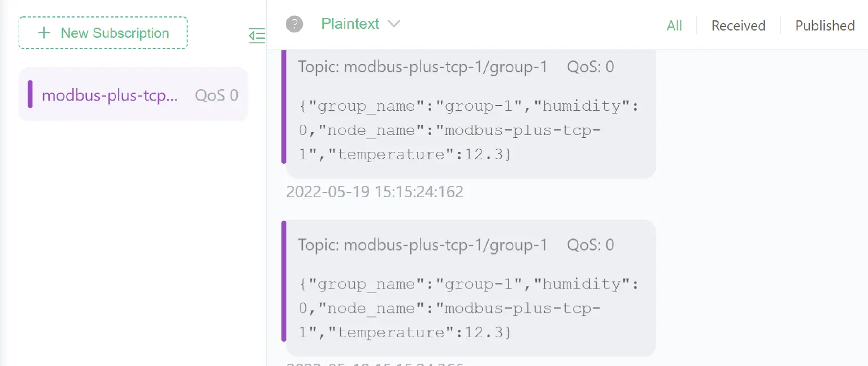Switch to Published messages filter
This screenshot has width=868, height=366.
tap(824, 25)
